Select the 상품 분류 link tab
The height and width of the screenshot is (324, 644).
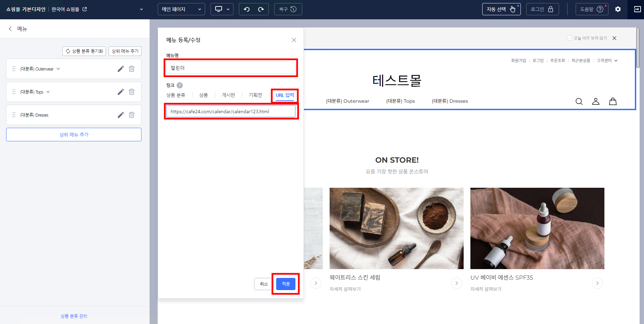pyautogui.click(x=176, y=95)
